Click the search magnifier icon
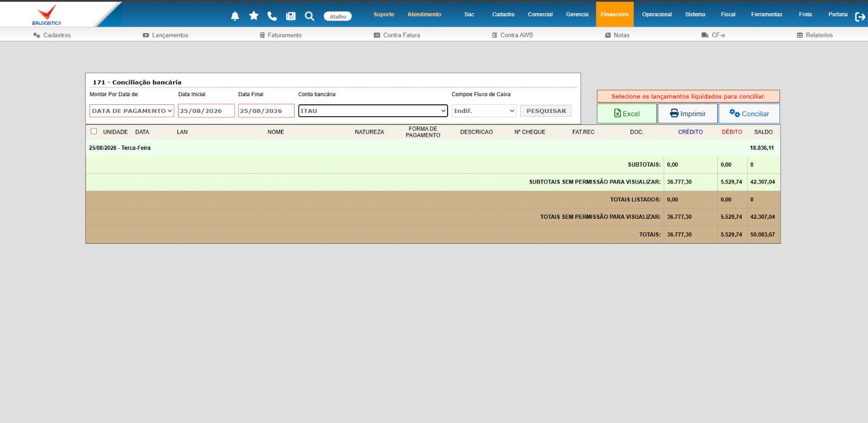 309,16
